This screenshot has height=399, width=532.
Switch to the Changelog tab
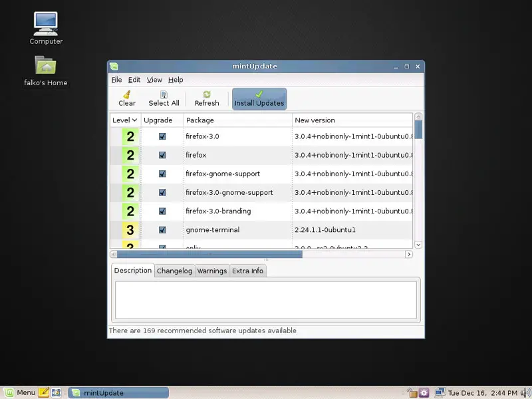[x=174, y=271]
